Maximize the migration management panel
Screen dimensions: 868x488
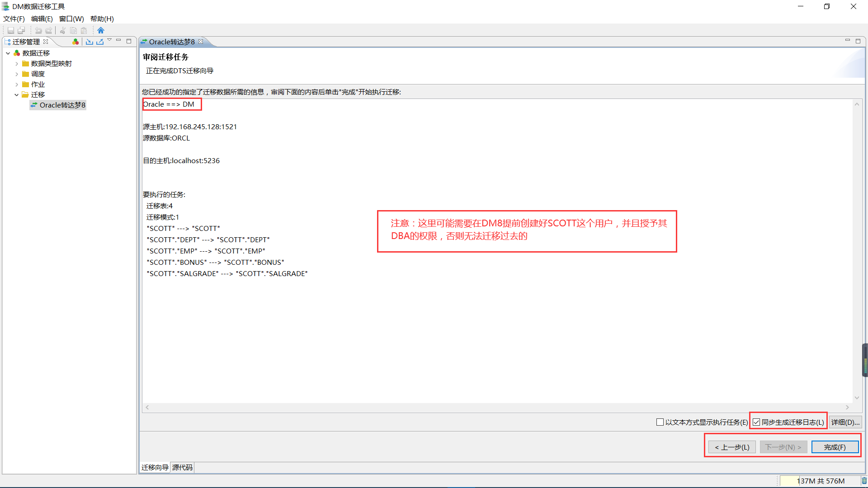pyautogui.click(x=129, y=41)
